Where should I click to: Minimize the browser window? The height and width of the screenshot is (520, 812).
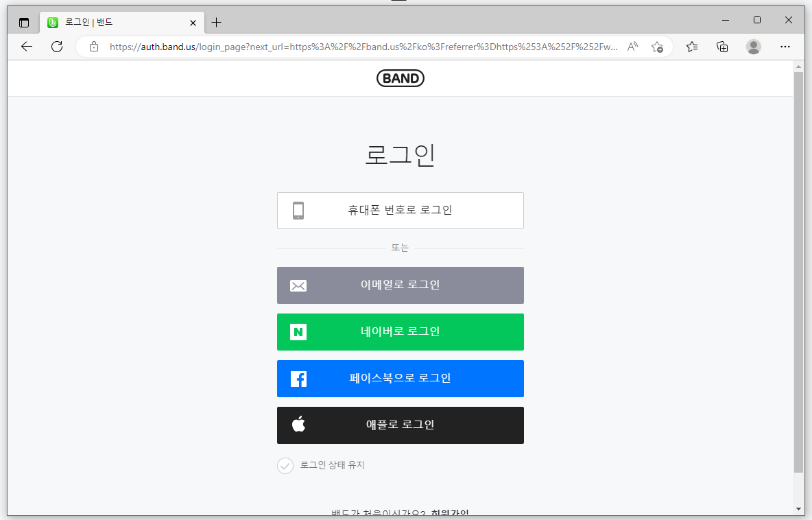tap(726, 20)
